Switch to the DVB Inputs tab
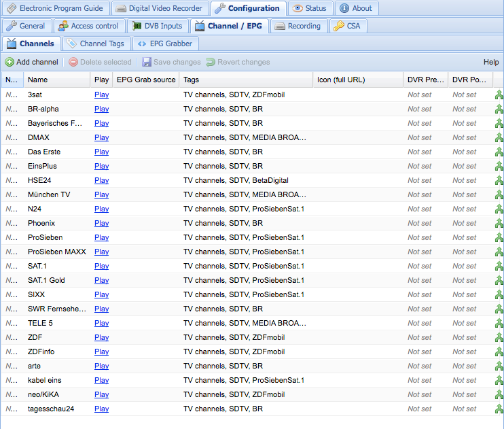This screenshot has width=504, height=429. click(158, 26)
